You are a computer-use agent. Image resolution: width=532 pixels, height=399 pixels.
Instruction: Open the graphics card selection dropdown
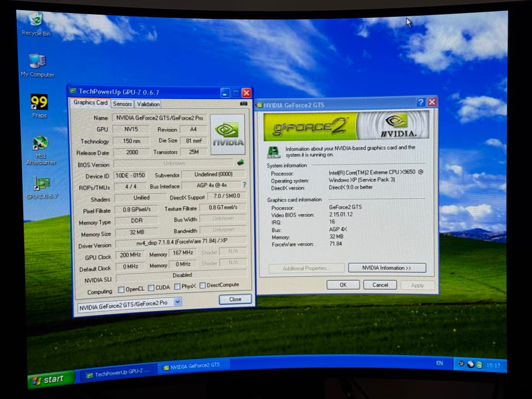pos(177,301)
